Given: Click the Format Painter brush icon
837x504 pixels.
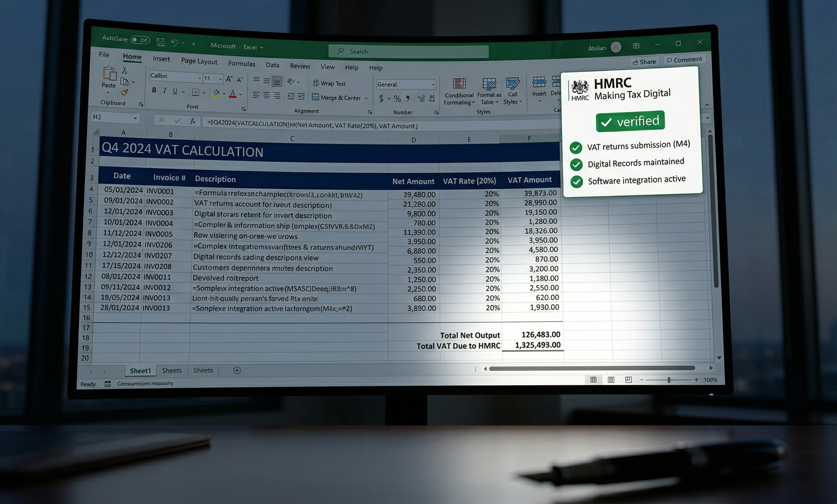Looking at the screenshot, I should click(x=125, y=92).
